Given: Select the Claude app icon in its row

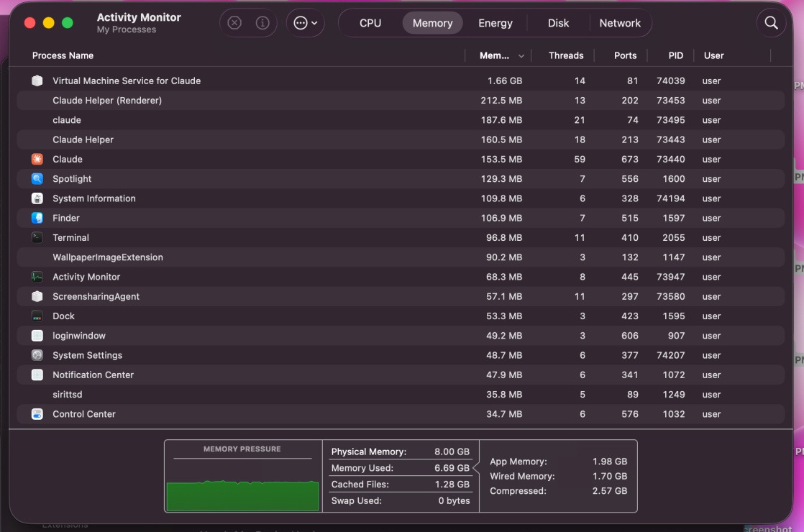Looking at the screenshot, I should click(x=37, y=159).
